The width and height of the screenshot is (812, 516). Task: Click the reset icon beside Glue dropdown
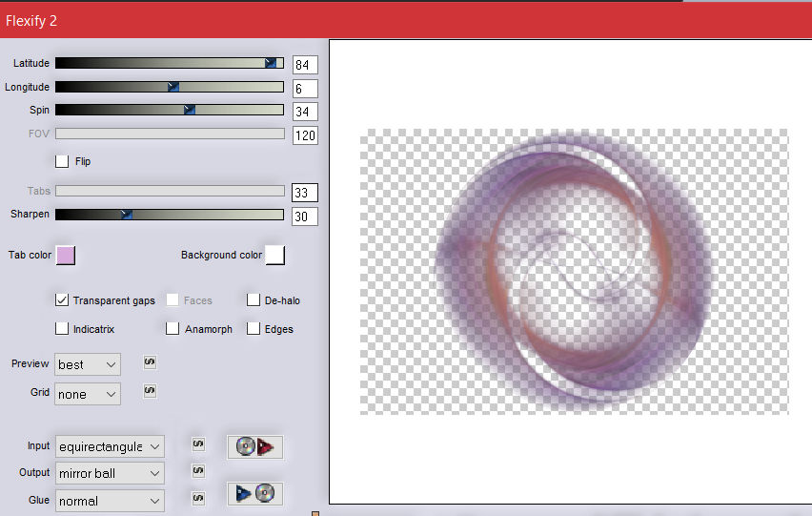198,499
